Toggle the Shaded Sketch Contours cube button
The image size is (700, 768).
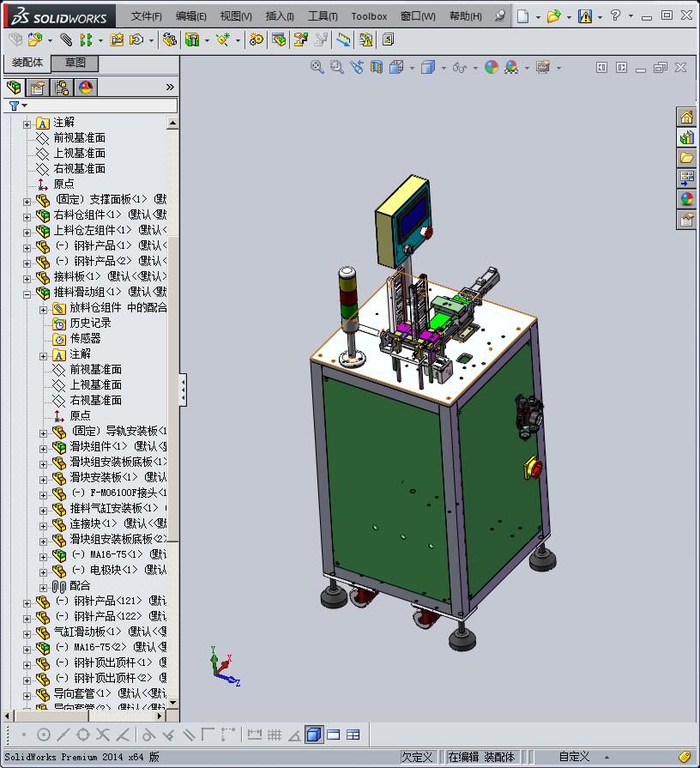click(x=314, y=735)
